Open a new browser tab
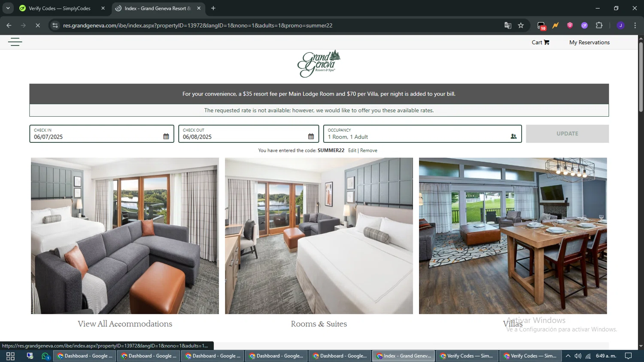The width and height of the screenshot is (644, 362). (213, 8)
